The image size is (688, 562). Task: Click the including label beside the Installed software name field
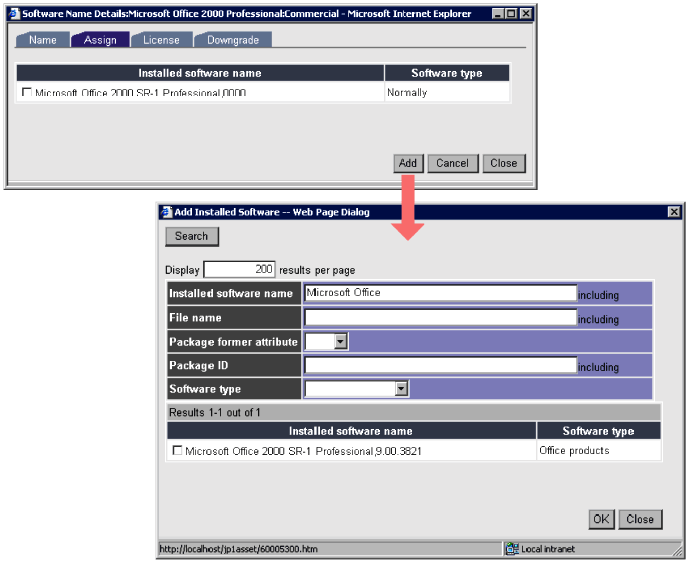[598, 295]
